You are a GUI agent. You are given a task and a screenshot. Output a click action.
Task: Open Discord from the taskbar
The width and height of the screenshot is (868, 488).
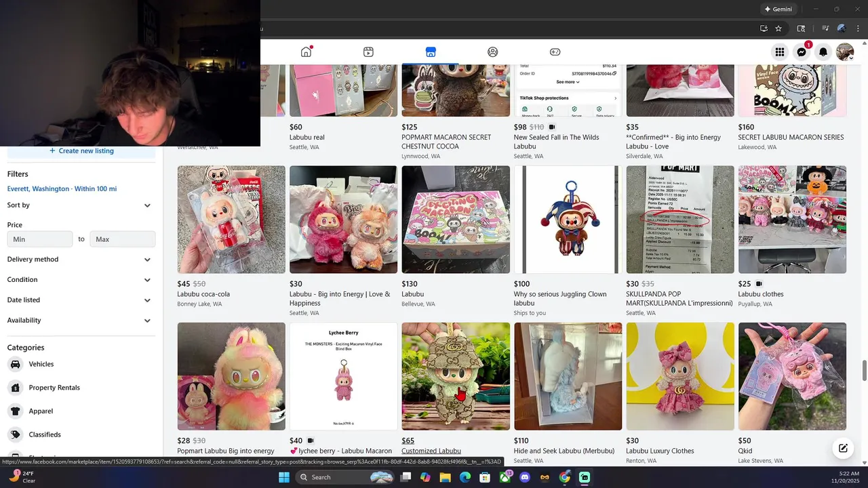[x=525, y=477]
